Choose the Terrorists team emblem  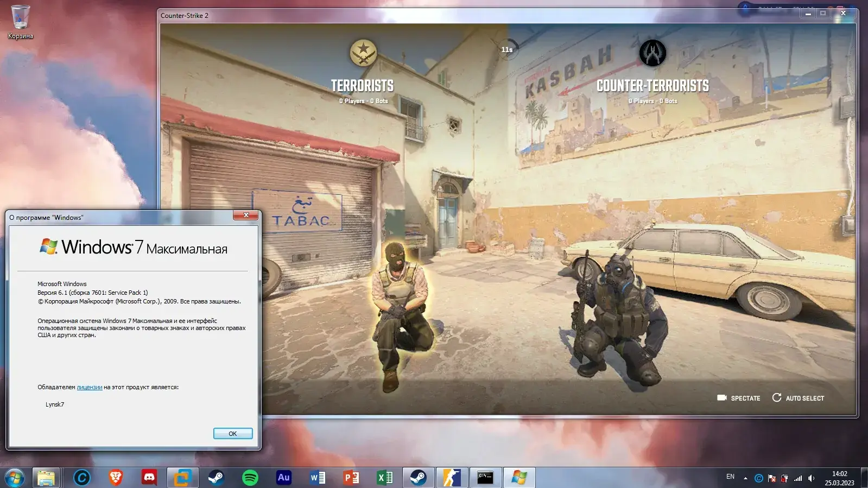[x=363, y=53]
